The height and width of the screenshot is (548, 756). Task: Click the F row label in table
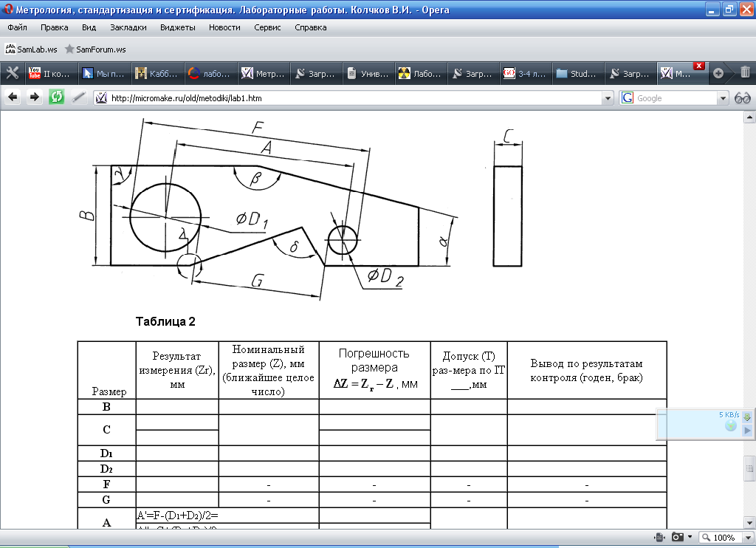[x=106, y=484]
